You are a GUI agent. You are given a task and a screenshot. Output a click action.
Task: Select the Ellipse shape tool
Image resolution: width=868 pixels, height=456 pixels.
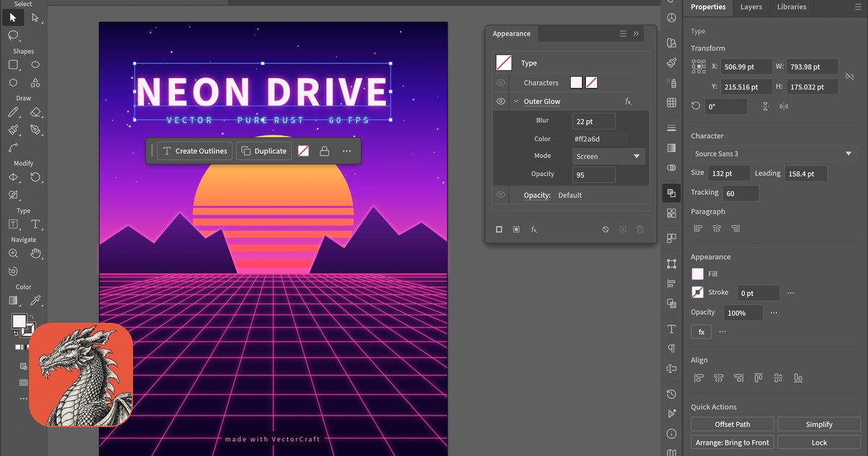35,64
